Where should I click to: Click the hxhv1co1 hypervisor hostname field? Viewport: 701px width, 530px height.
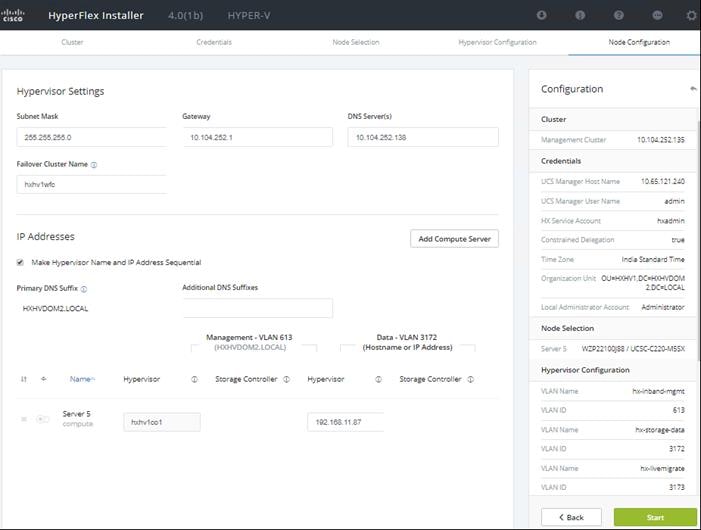point(162,422)
